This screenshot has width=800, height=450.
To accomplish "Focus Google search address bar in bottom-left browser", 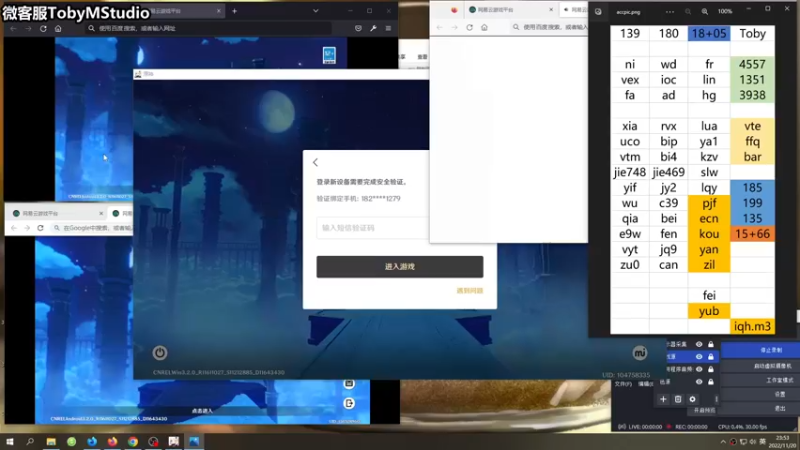I will click(92, 228).
